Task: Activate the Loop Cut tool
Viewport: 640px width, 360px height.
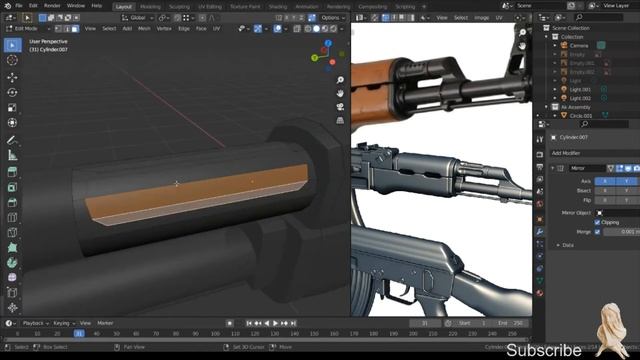Action: click(x=12, y=217)
